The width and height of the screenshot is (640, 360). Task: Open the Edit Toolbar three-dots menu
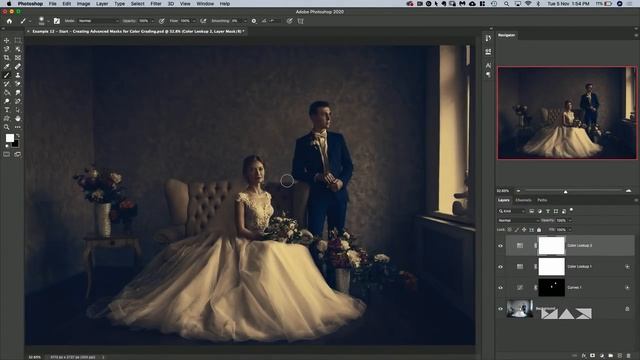(18, 127)
